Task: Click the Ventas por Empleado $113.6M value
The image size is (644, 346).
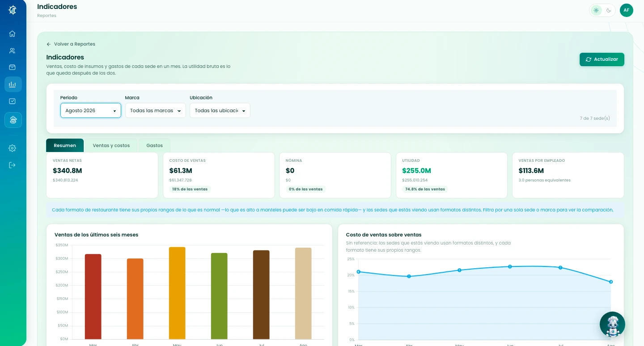Action: (x=531, y=170)
